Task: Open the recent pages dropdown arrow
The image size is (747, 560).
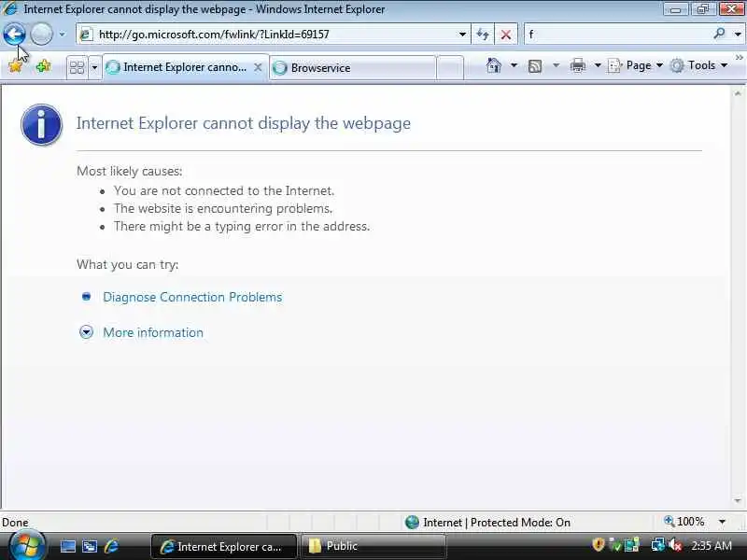Action: point(62,35)
